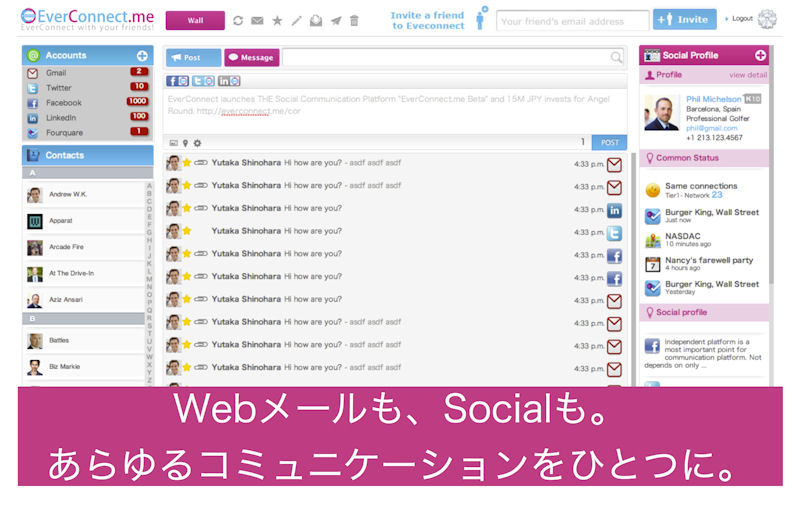The height and width of the screenshot is (522, 800).
Task: Open contact Biz Markie
Action: [x=84, y=366]
